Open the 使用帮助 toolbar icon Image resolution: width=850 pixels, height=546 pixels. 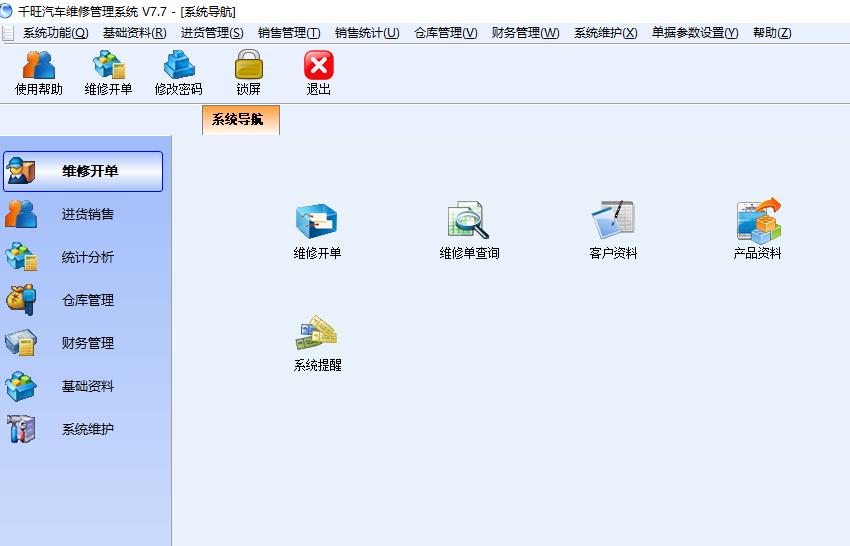[x=38, y=73]
